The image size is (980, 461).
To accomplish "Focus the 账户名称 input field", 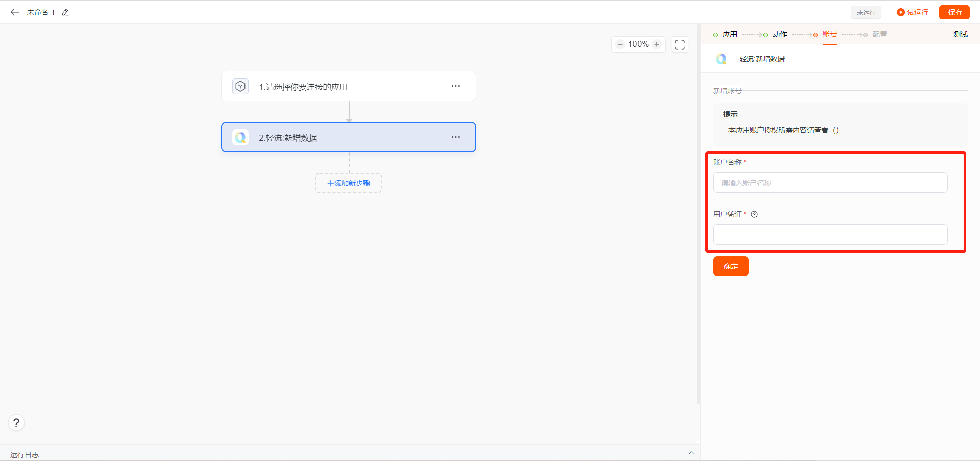I will pyautogui.click(x=830, y=183).
